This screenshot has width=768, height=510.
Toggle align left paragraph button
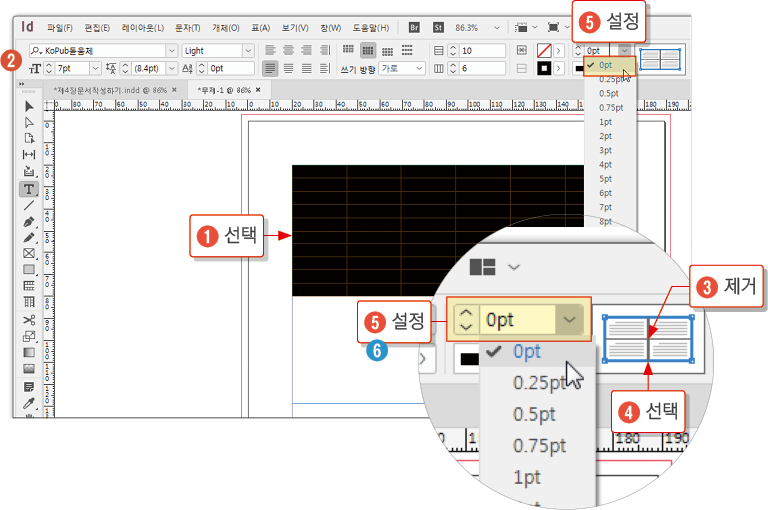270,50
